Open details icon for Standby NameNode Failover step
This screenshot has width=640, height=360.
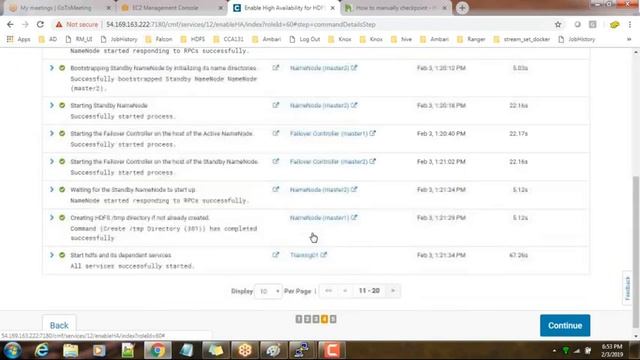(x=276, y=162)
